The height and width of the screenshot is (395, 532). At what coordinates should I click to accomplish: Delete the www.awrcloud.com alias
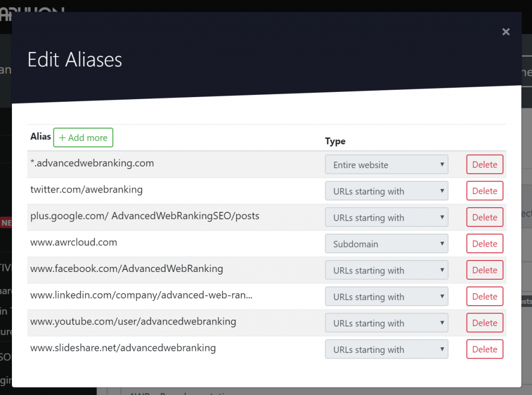pyautogui.click(x=485, y=243)
